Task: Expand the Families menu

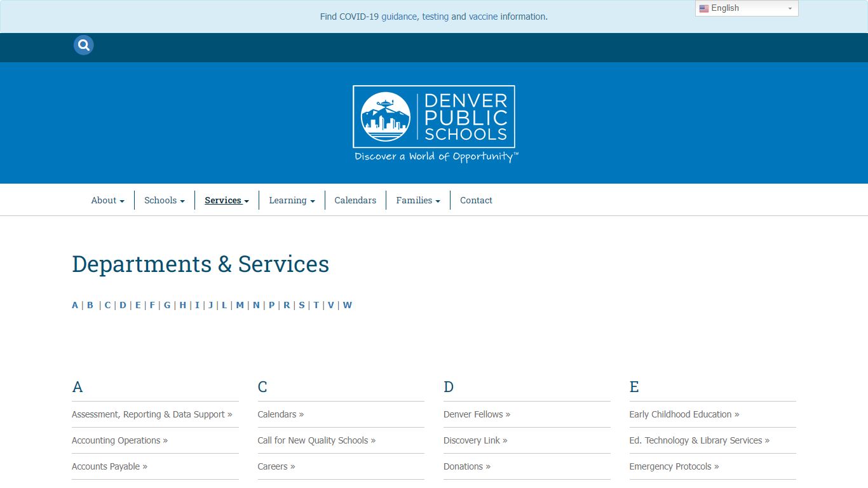Action: click(418, 200)
